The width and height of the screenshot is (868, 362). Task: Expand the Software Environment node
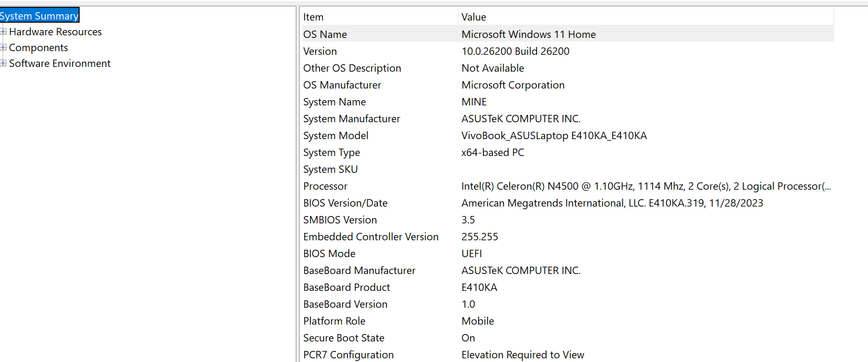click(x=3, y=63)
